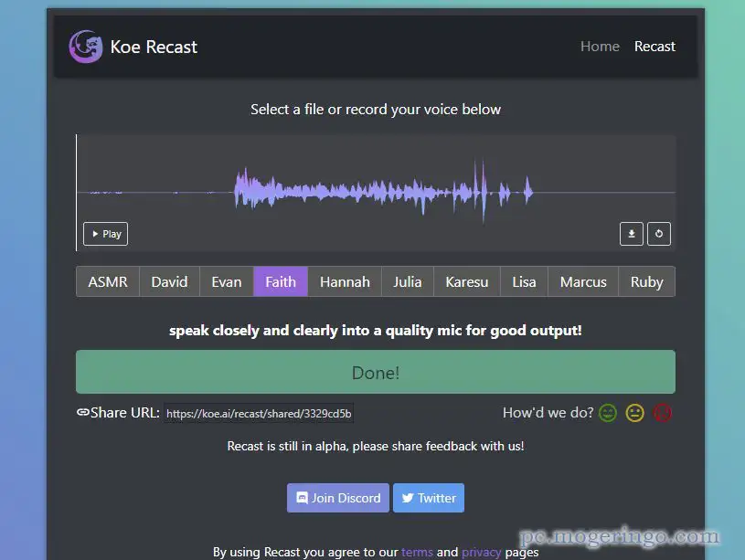
Task: Open the Twitter button
Action: coord(429,498)
